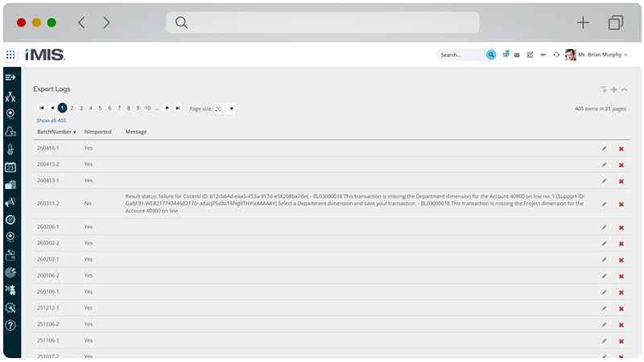
Task: Edit the 260206-1 batch row
Action: coord(605,228)
